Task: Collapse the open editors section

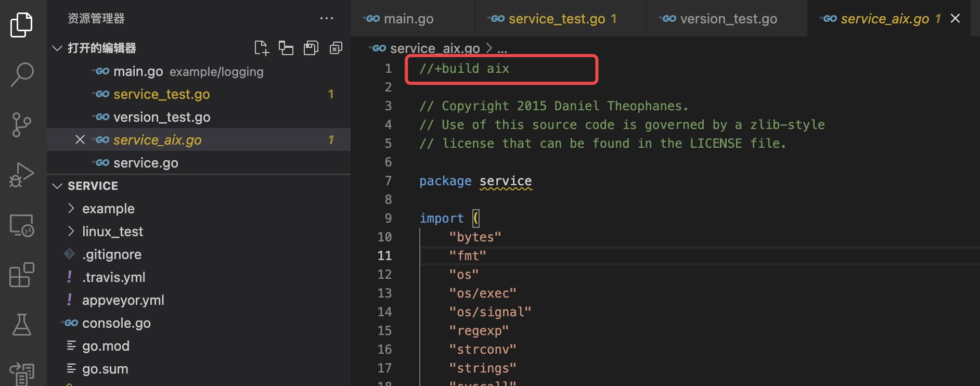Action: pyautogui.click(x=57, y=48)
